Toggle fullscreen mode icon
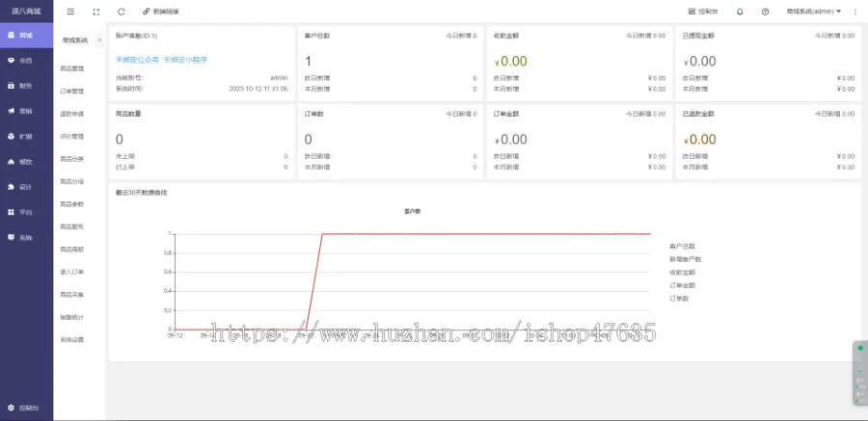This screenshot has height=421, width=868. point(96,12)
